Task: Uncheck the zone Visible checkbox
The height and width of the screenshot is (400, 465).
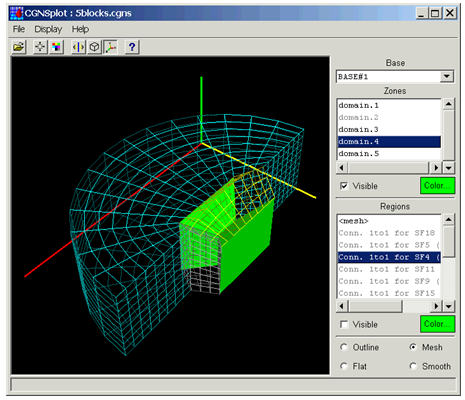Action: 344,186
